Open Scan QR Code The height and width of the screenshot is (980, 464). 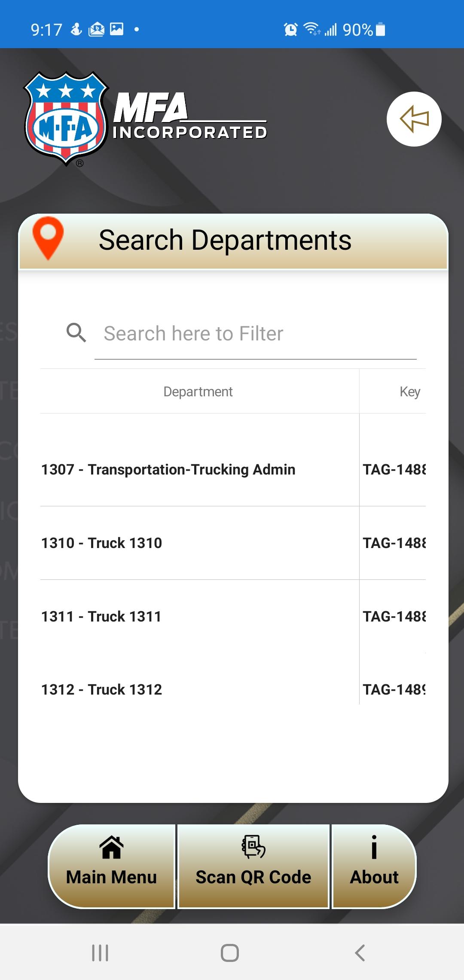coord(253,867)
